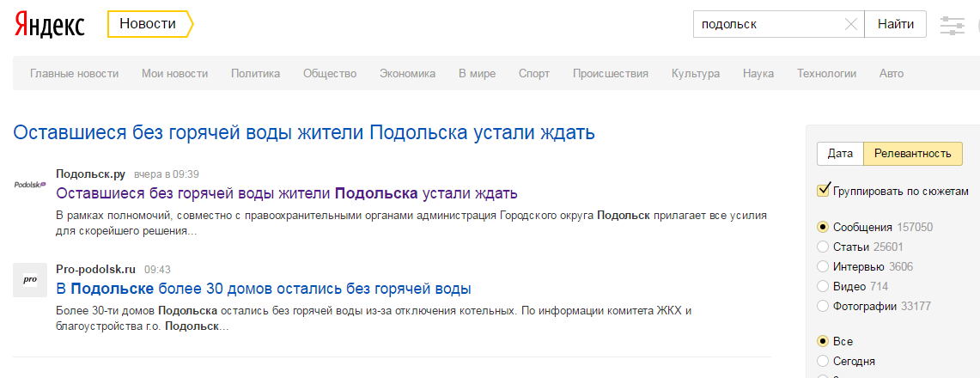Screen dimensions: 980x378
Task: Clear the search field with X icon
Action: [850, 25]
